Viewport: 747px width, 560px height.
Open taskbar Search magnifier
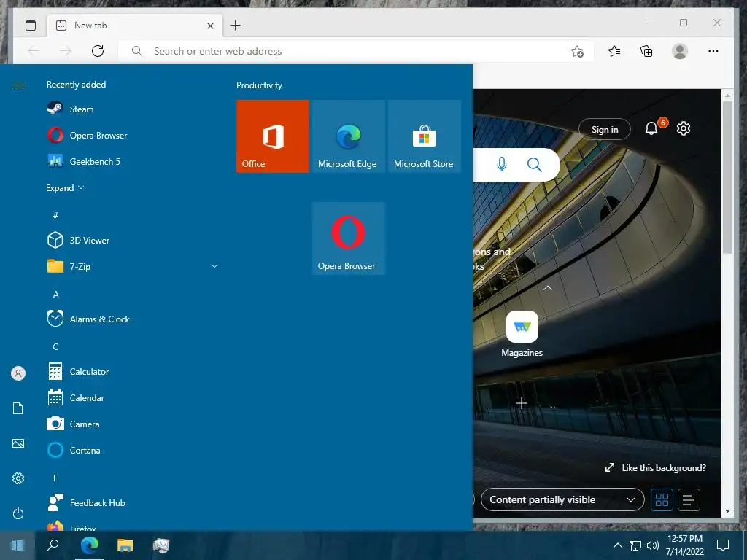[53, 545]
